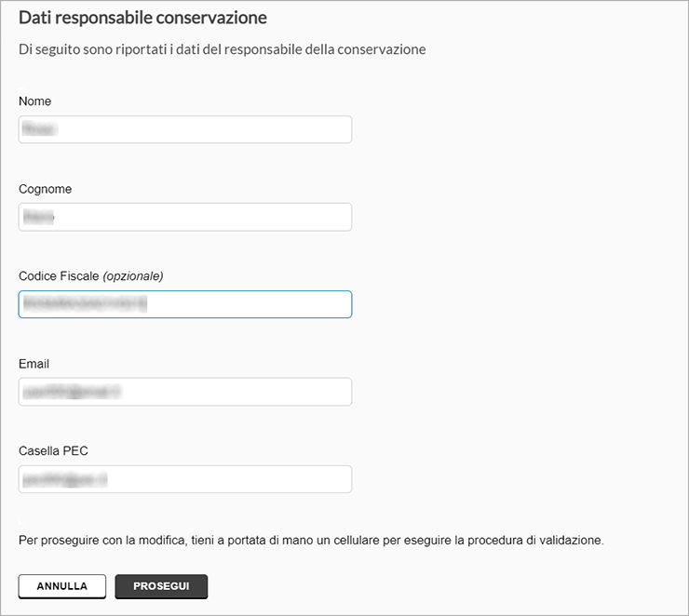
Task: Cancel with the ANNULLA button
Action: tap(62, 586)
